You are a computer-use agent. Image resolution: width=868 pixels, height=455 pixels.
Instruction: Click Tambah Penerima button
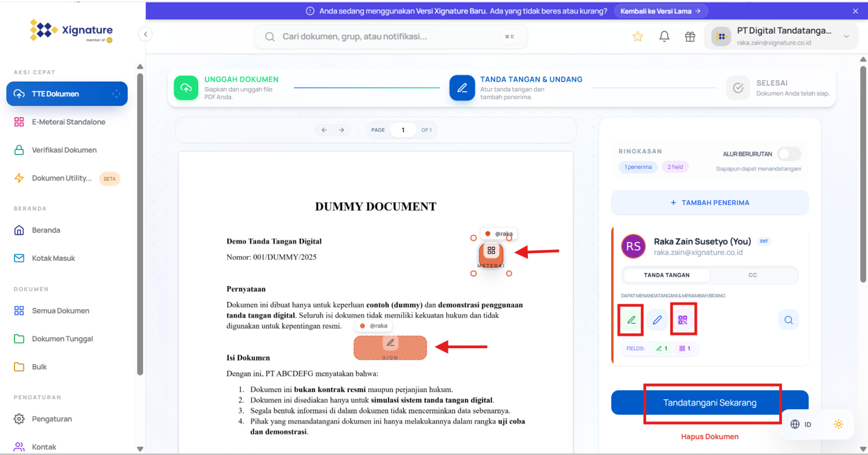click(x=710, y=203)
